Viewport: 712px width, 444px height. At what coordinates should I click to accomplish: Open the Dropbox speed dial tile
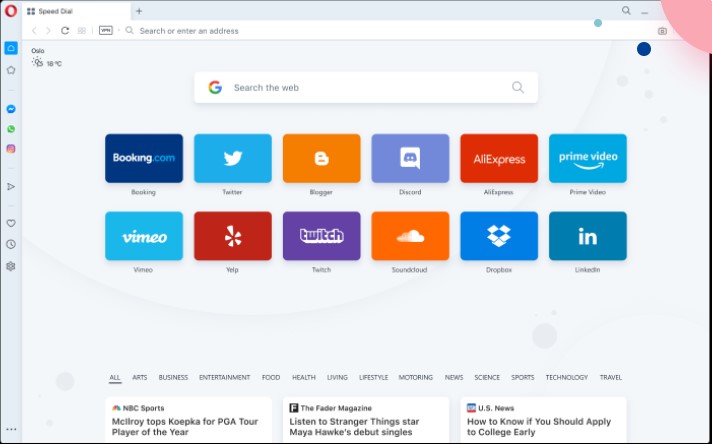[x=498, y=237]
